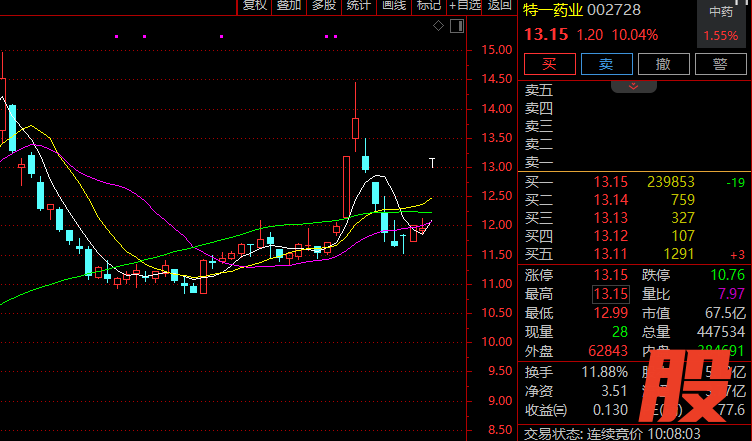The height and width of the screenshot is (441, 752).
Task: Open 多股 multi-stock view
Action: pos(323,6)
